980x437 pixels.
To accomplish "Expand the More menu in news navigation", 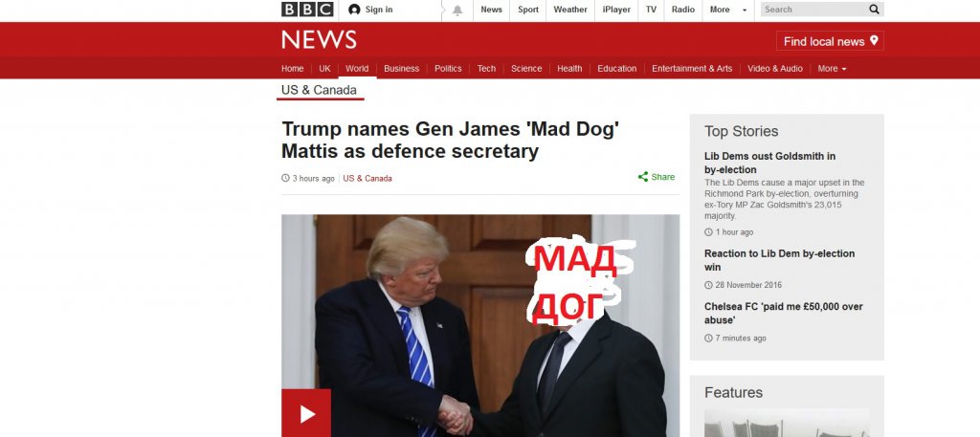I will pyautogui.click(x=832, y=69).
